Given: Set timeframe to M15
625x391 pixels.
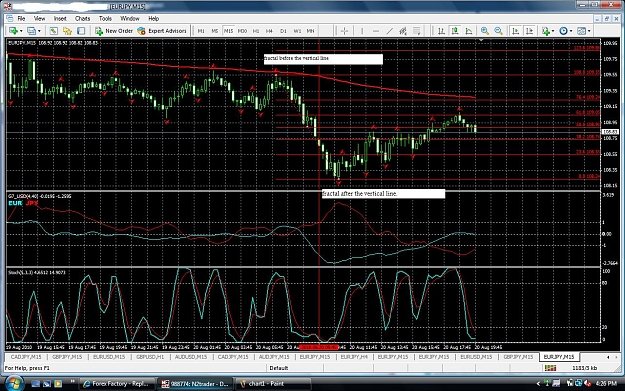Looking at the screenshot, I should pos(228,31).
